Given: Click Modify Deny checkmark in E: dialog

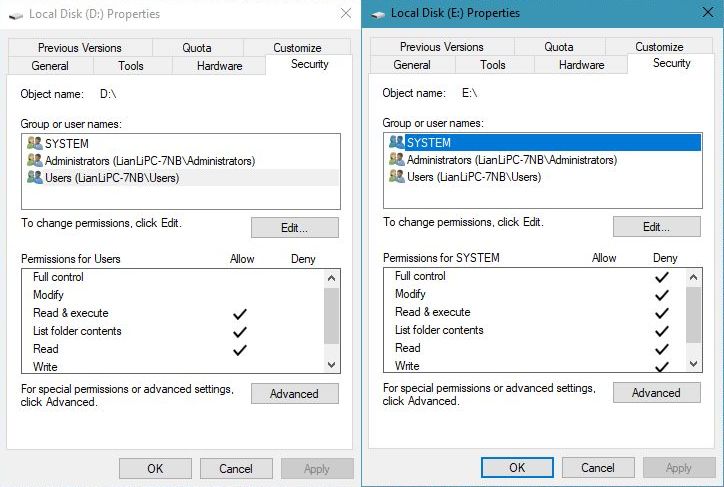Looking at the screenshot, I should click(661, 295).
